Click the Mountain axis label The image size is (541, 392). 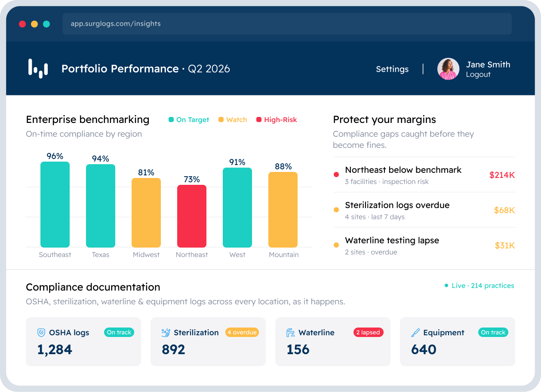[x=284, y=254]
